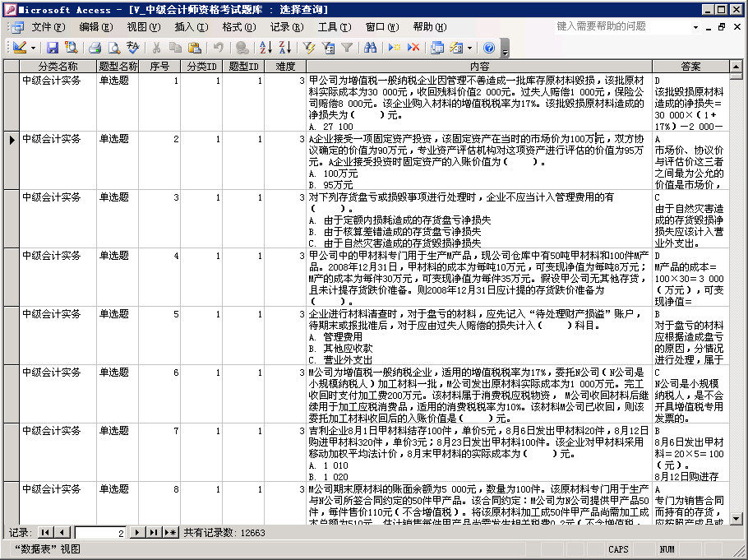Select the 难度 column header

coord(286,67)
